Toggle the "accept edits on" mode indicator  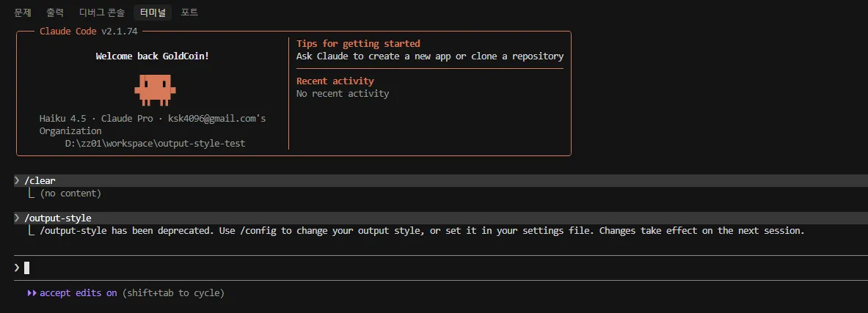[x=79, y=293]
